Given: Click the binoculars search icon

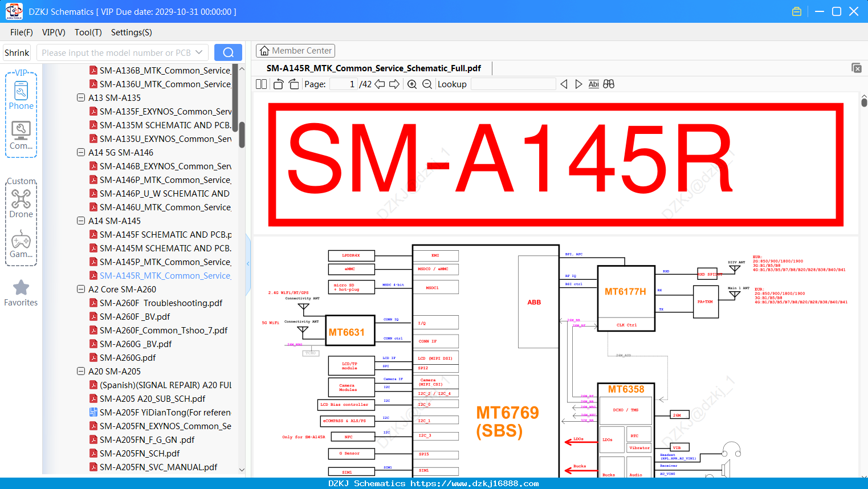Looking at the screenshot, I should [609, 84].
